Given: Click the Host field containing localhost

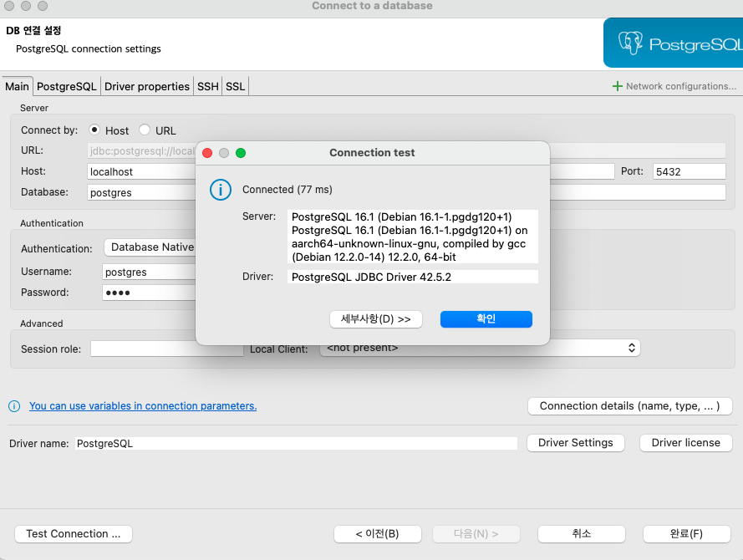Looking at the screenshot, I should tap(142, 171).
